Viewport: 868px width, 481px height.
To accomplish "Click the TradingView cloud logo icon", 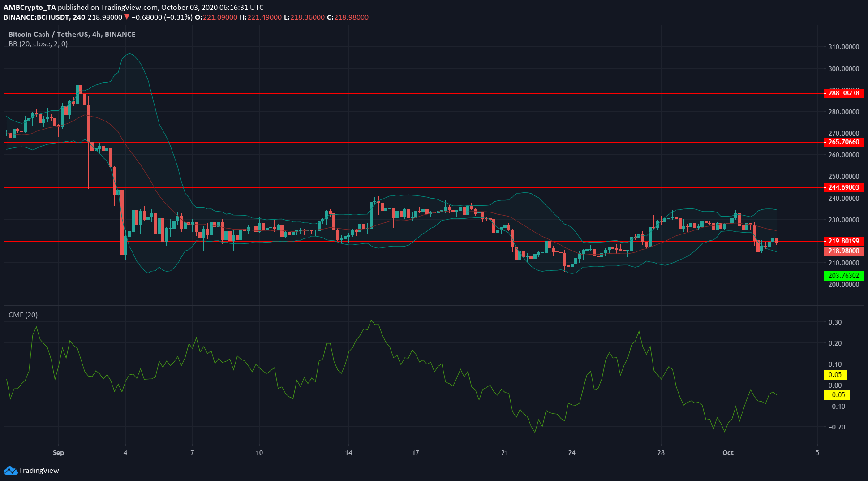I will pyautogui.click(x=10, y=471).
